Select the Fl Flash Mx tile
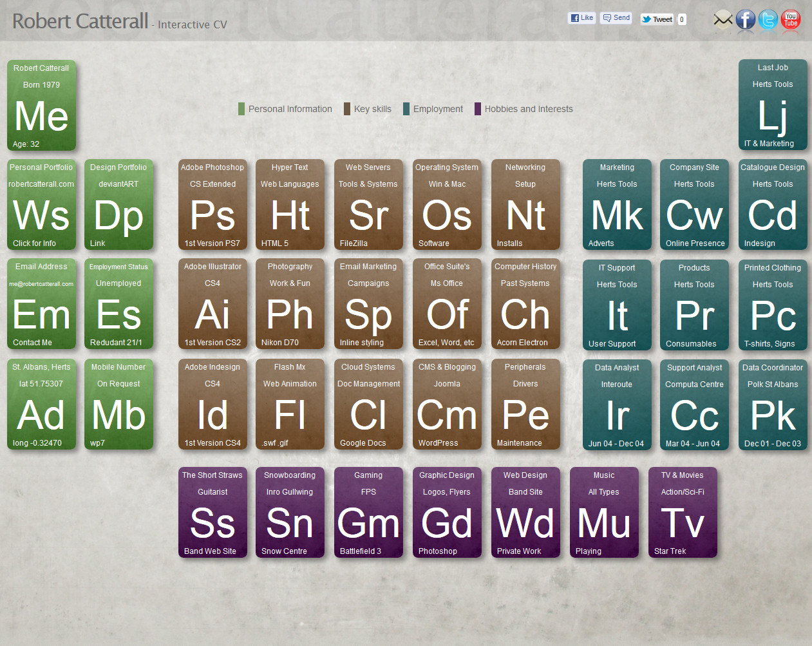Screen dimensions: 812x646 pos(290,404)
